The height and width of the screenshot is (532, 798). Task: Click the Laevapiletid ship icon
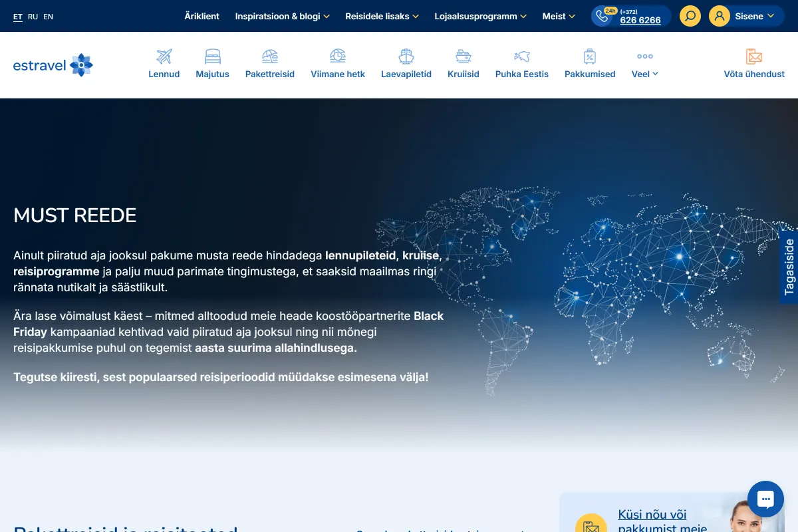click(406, 57)
